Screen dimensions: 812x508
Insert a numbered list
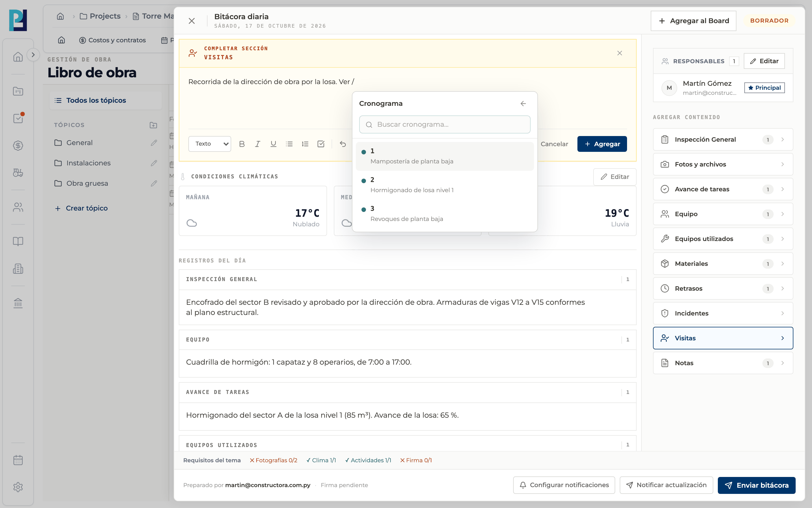[x=305, y=144]
